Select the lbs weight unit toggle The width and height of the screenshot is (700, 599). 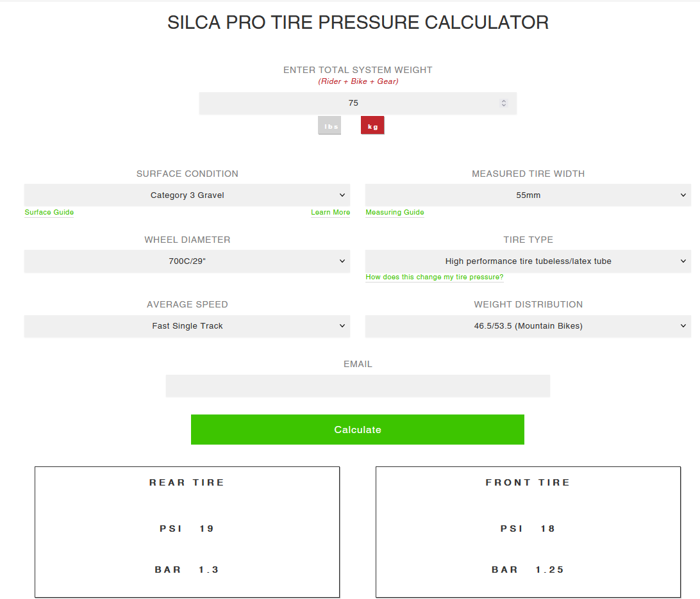pyautogui.click(x=330, y=126)
